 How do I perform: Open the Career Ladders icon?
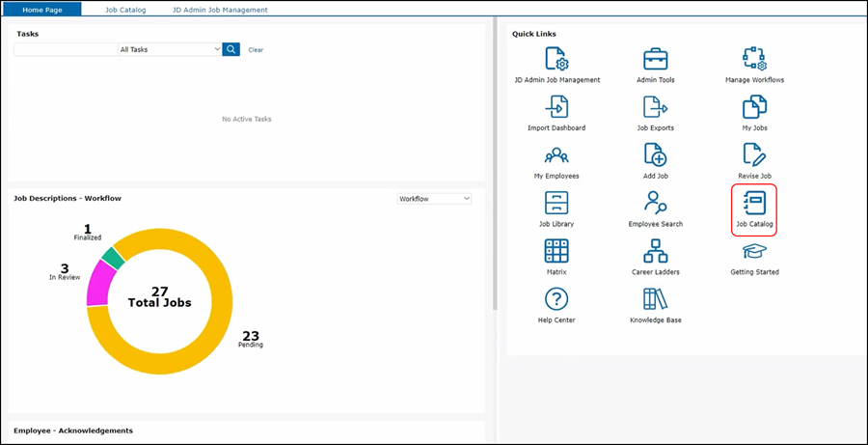656,252
